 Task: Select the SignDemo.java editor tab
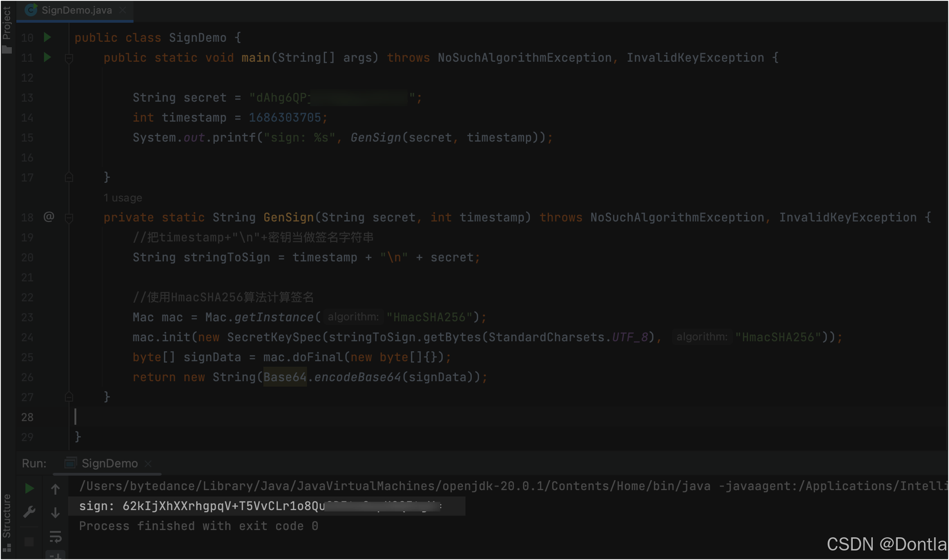coord(75,10)
